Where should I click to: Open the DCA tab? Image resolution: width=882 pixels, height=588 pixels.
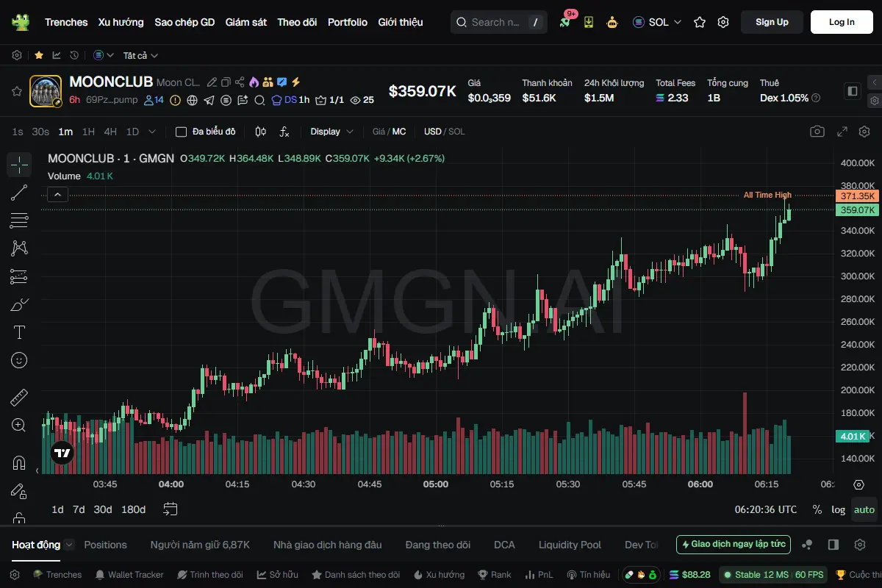pos(504,545)
